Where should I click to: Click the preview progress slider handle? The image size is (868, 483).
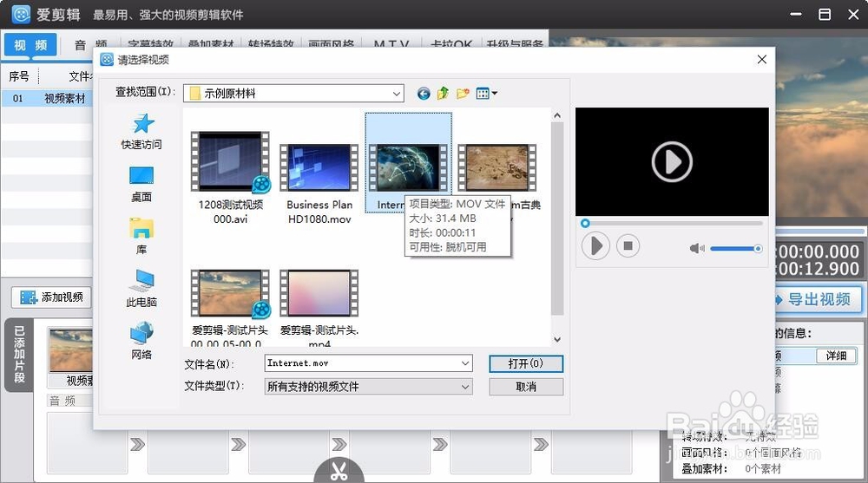(585, 223)
